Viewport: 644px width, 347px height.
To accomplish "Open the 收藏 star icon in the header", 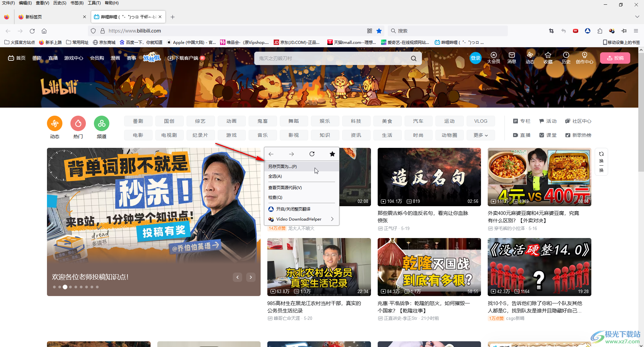I will [x=548, y=58].
